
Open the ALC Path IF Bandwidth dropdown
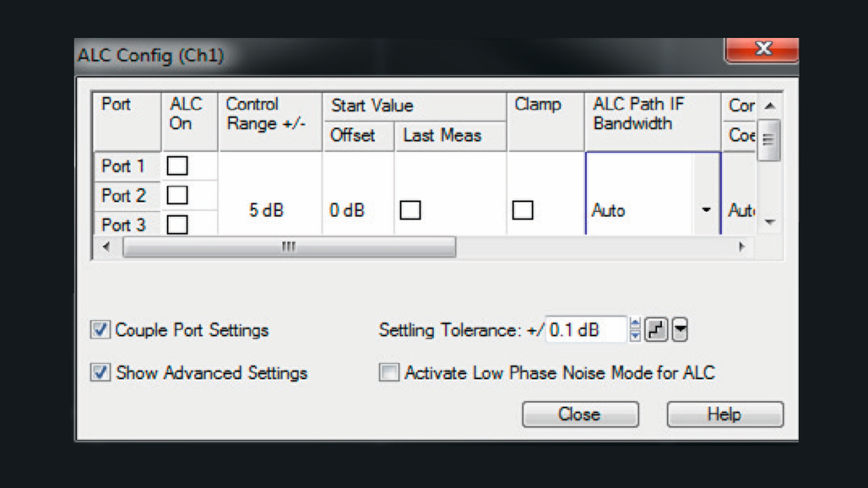[x=706, y=210]
